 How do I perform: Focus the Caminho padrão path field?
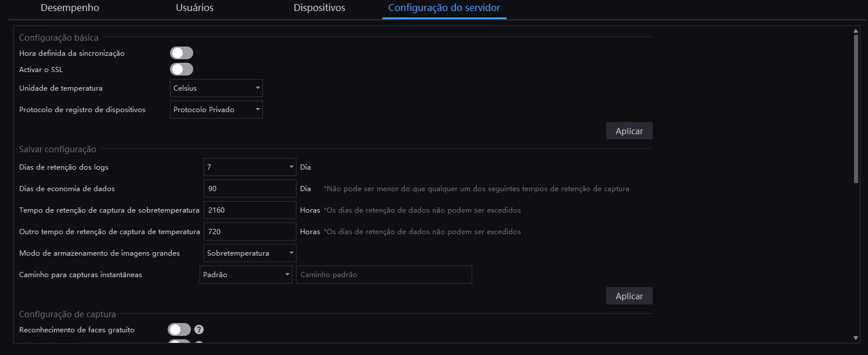pos(384,275)
